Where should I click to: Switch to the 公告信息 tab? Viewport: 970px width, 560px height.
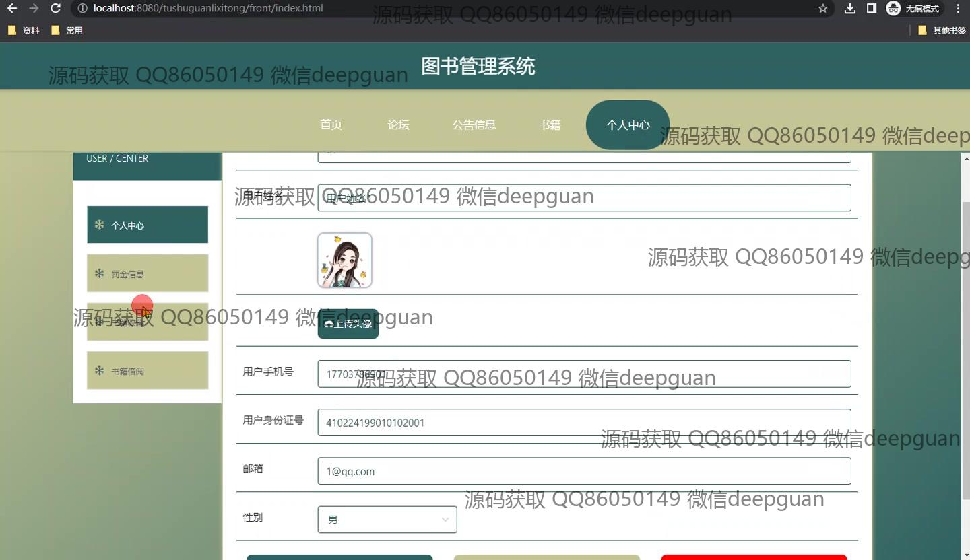[474, 125]
